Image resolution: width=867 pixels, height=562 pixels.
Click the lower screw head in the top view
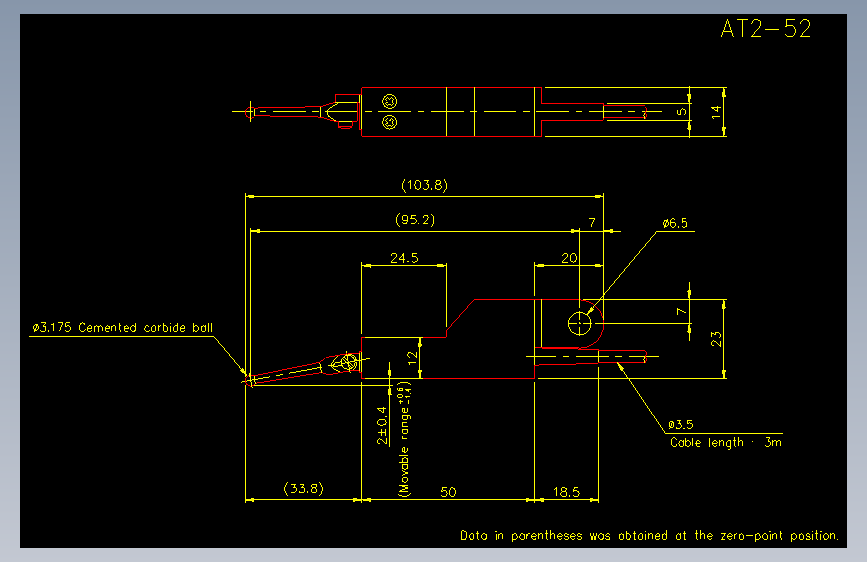389,122
